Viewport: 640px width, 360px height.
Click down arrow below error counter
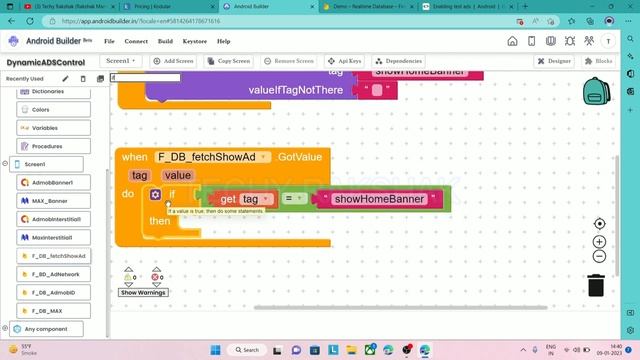pos(156,284)
